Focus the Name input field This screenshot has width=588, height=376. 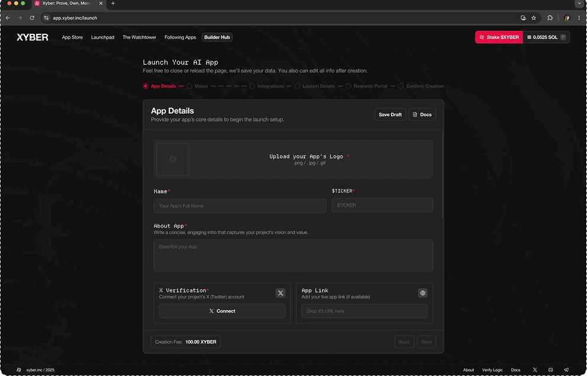click(x=240, y=205)
